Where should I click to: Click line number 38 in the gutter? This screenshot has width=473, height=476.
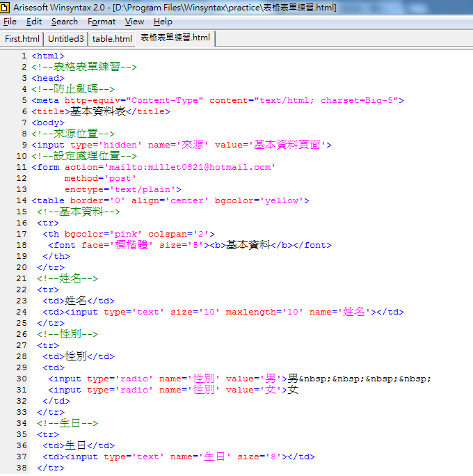tap(22, 468)
